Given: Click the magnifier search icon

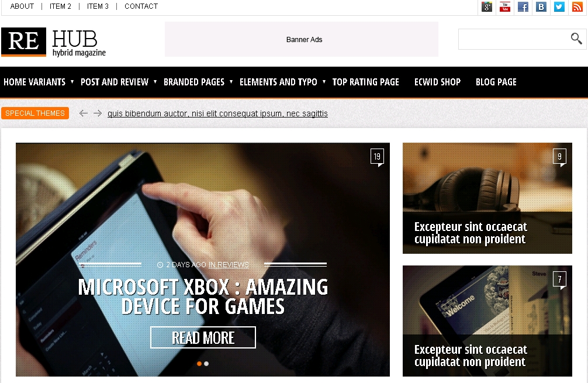Looking at the screenshot, I should tap(576, 38).
